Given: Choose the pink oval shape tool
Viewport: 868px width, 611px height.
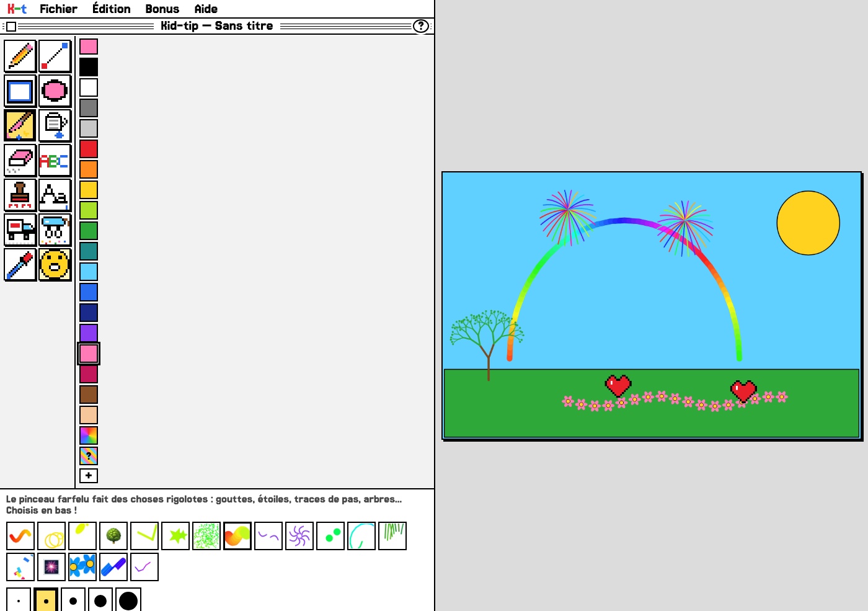Looking at the screenshot, I should 55,91.
